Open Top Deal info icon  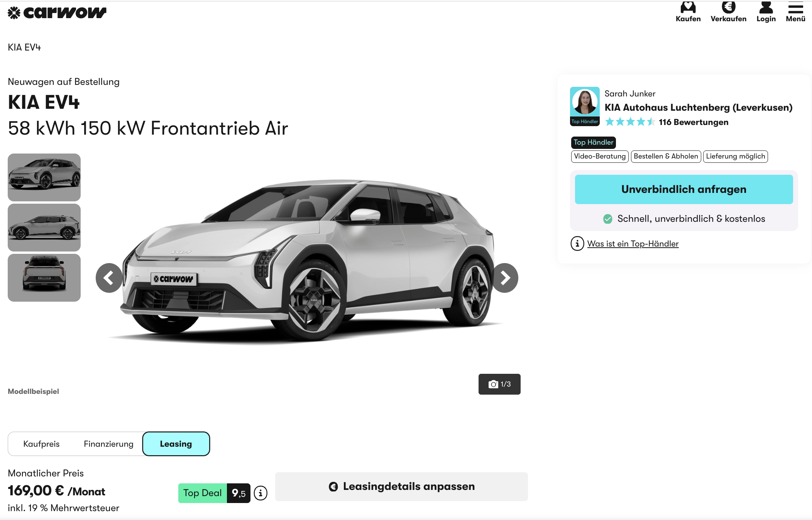pos(261,493)
